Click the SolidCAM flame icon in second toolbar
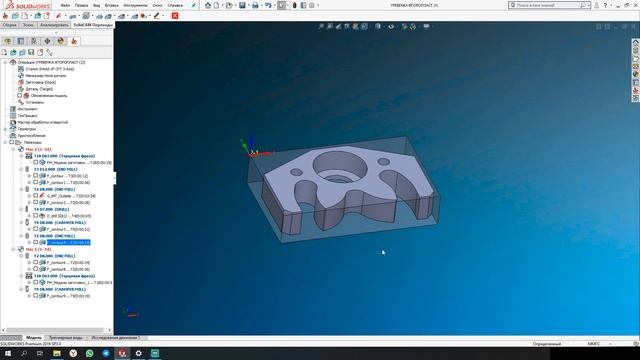Image resolution: width=640 pixels, height=360 pixels. pyautogui.click(x=5, y=16)
